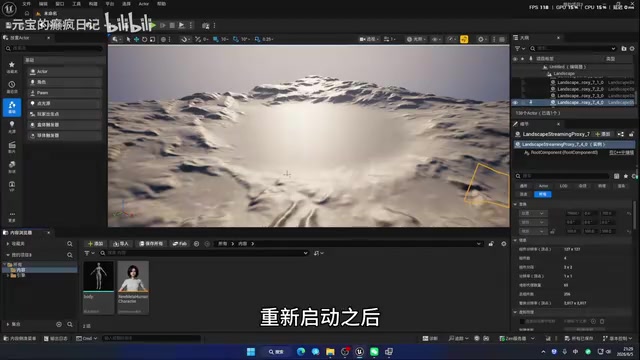Expand the Collections section
Screen dimensions: 640x360
[8, 324]
